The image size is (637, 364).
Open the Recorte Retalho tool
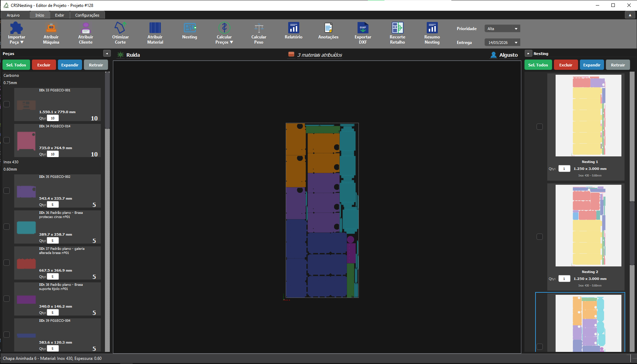[397, 33]
